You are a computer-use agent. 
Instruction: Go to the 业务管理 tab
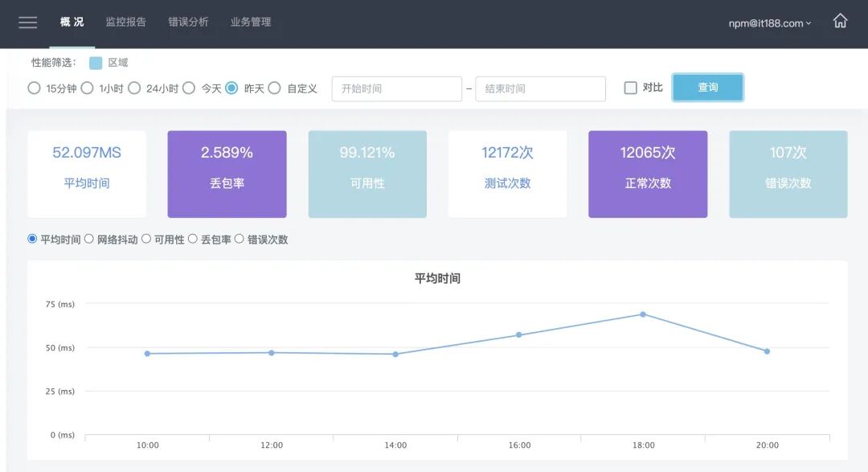[251, 22]
